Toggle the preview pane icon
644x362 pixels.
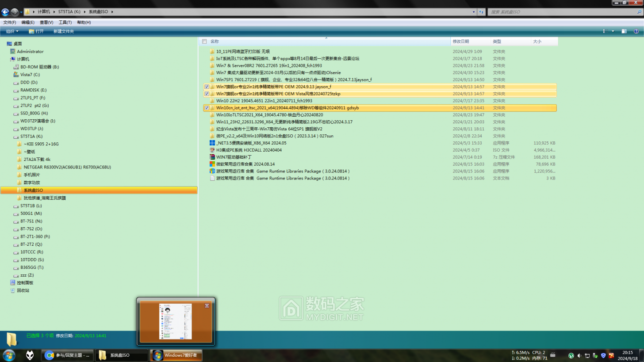pos(624,31)
